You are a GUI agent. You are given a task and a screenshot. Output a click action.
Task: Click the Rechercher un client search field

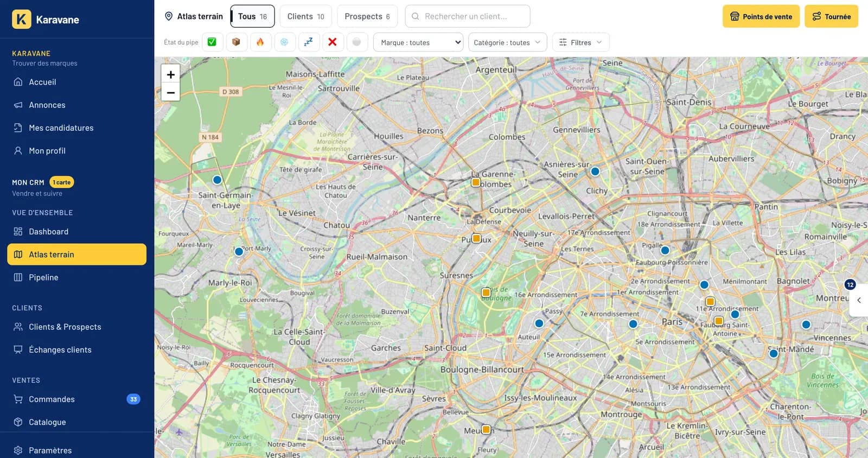tap(468, 16)
